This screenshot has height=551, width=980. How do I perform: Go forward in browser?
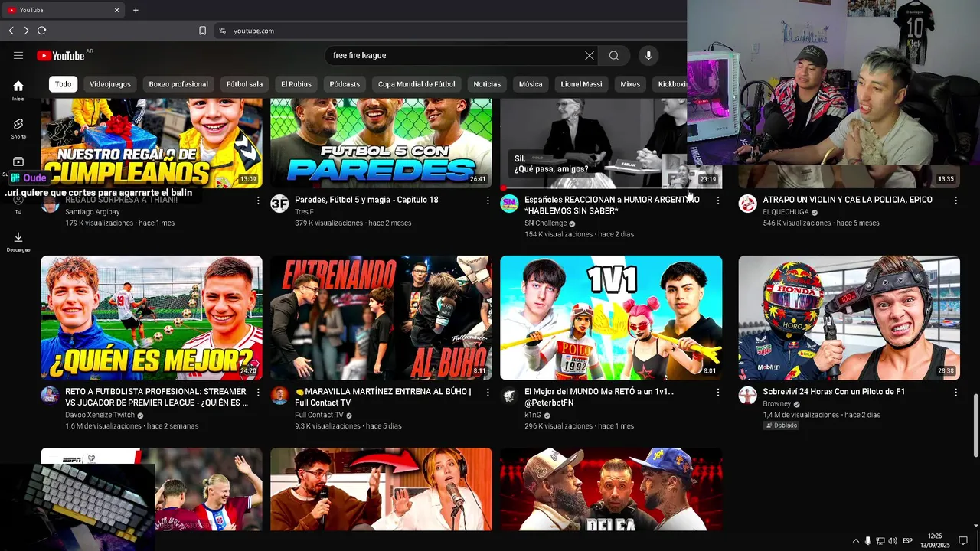(x=26, y=31)
